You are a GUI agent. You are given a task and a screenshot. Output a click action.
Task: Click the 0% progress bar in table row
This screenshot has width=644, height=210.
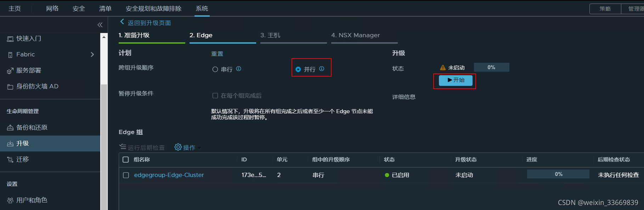(x=558, y=174)
